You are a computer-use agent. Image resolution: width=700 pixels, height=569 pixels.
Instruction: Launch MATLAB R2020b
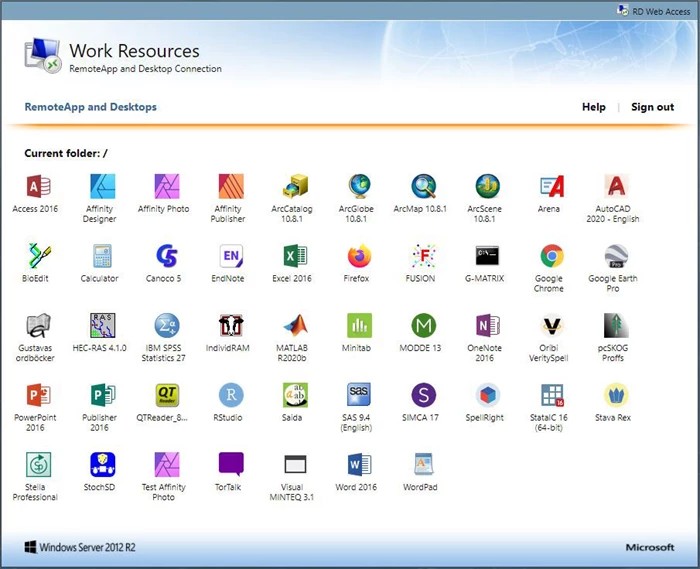coord(295,325)
